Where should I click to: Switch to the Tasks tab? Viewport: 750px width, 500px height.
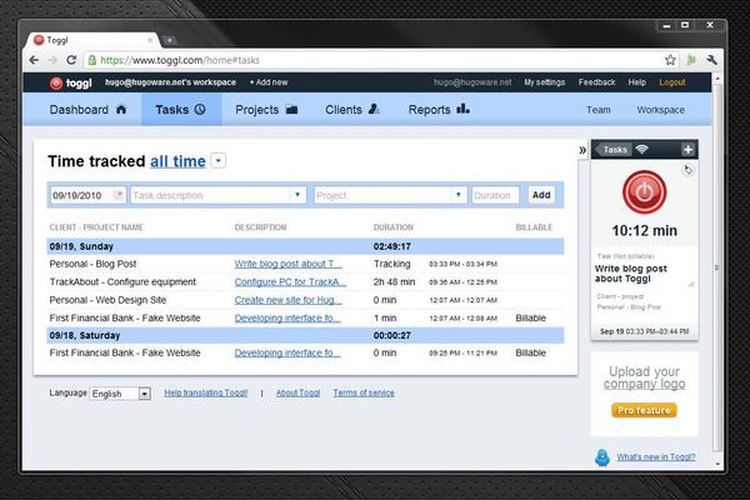coord(180,110)
